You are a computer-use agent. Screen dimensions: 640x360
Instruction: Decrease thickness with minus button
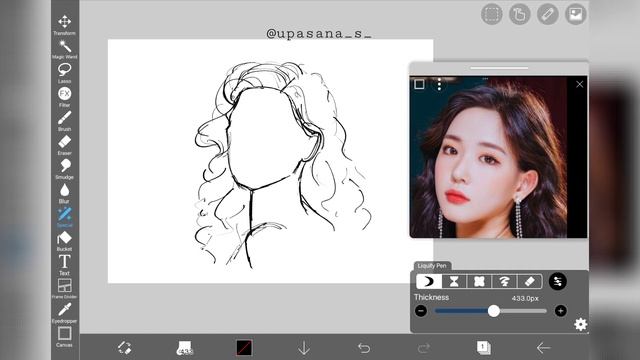pos(421,311)
